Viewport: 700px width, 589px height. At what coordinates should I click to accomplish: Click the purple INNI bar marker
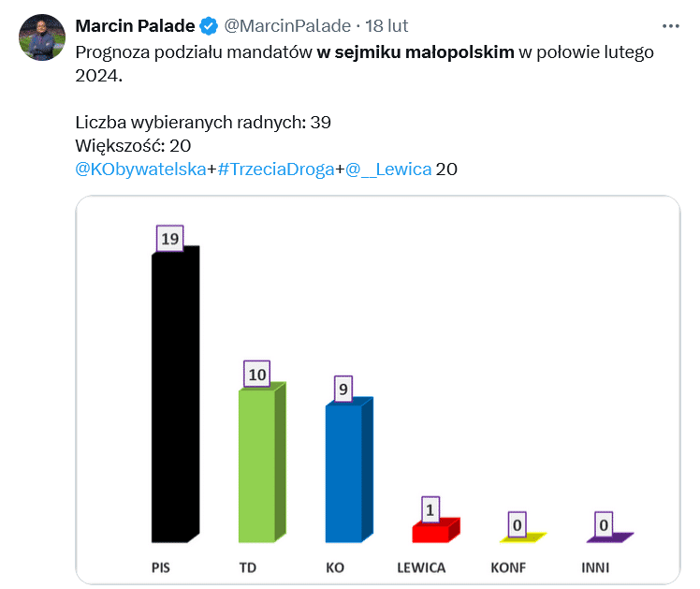(x=610, y=537)
